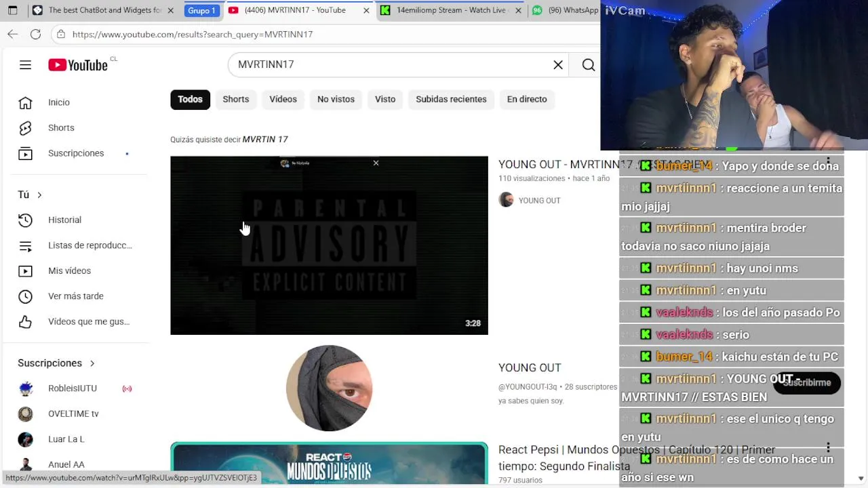Click the scrollbar down arrow at page bottom
The height and width of the screenshot is (488, 868).
click(861, 478)
